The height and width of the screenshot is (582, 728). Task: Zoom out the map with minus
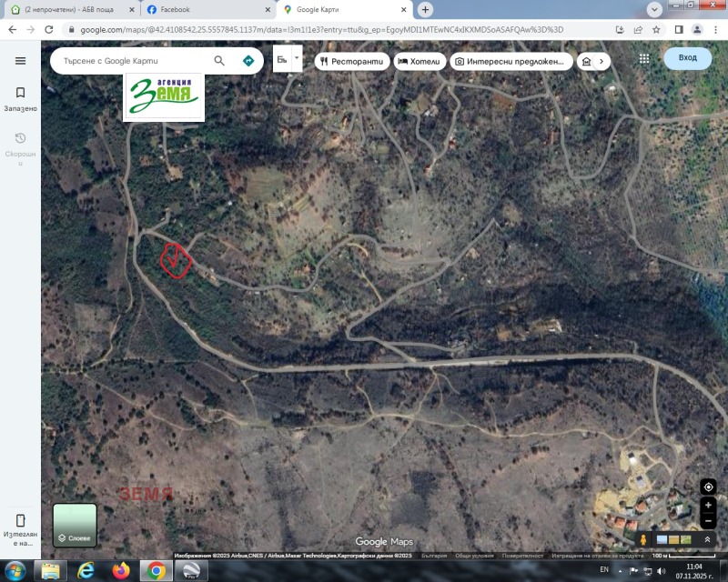(708, 521)
